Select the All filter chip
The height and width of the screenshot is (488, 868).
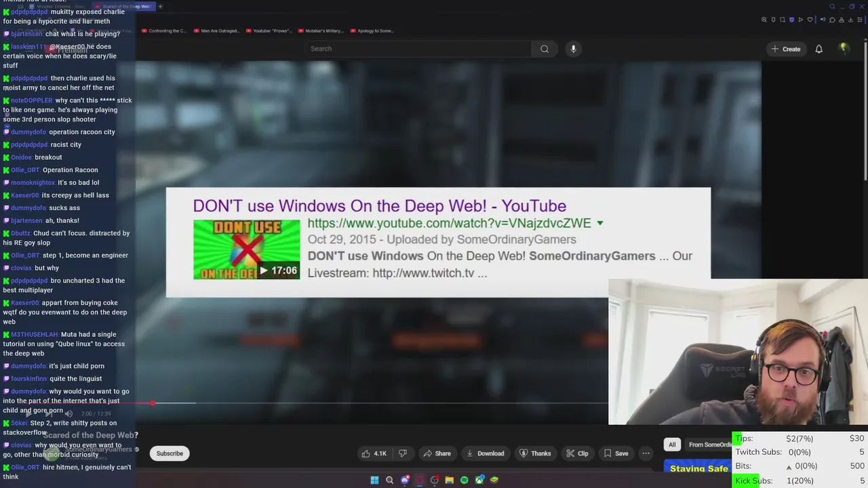672,445
